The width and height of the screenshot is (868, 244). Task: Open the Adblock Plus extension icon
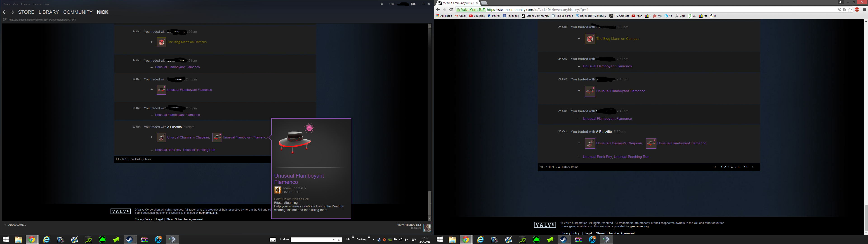(857, 10)
